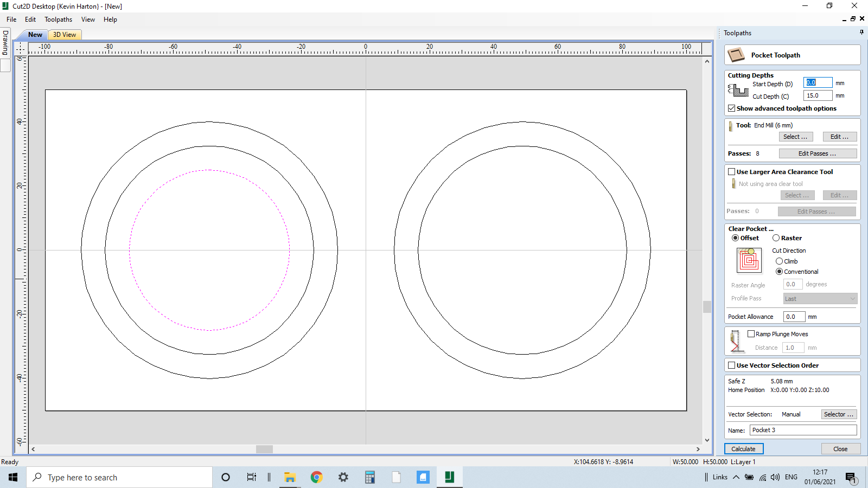Enable Use Larger Area Clearance Tool

point(731,172)
